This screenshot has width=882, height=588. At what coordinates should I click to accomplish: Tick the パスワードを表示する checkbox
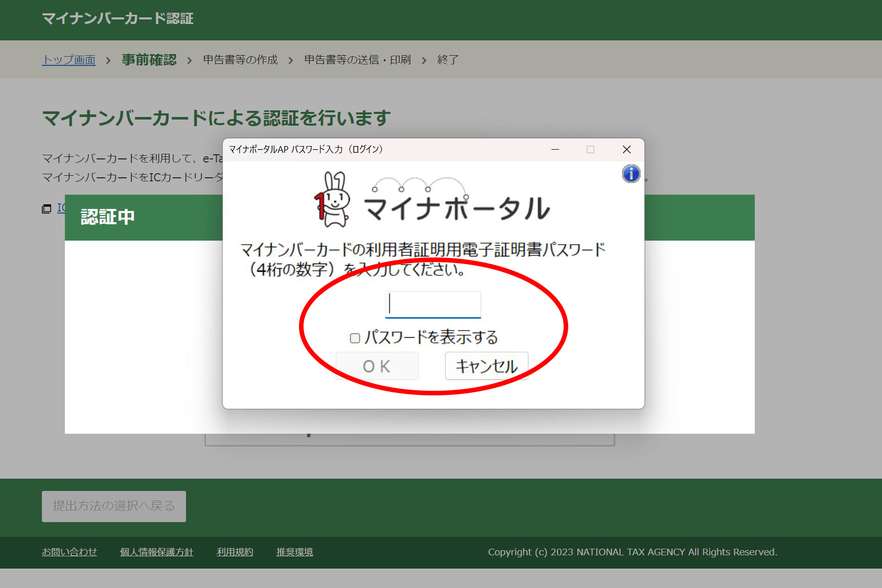pos(355,338)
